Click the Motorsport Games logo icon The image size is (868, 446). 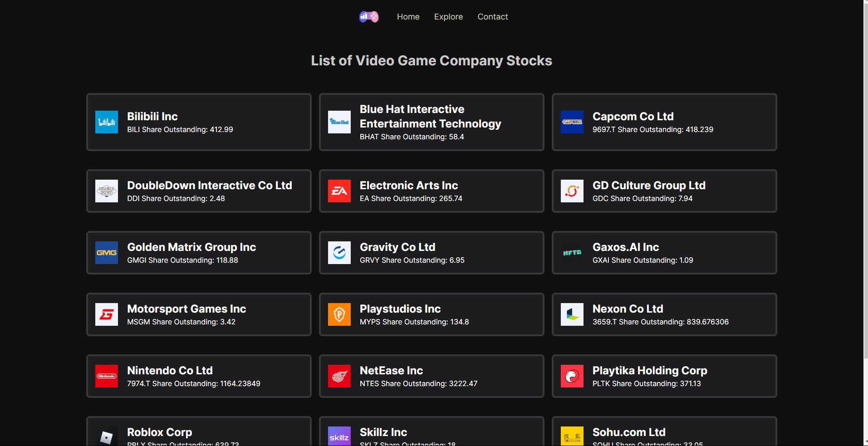[x=107, y=314]
